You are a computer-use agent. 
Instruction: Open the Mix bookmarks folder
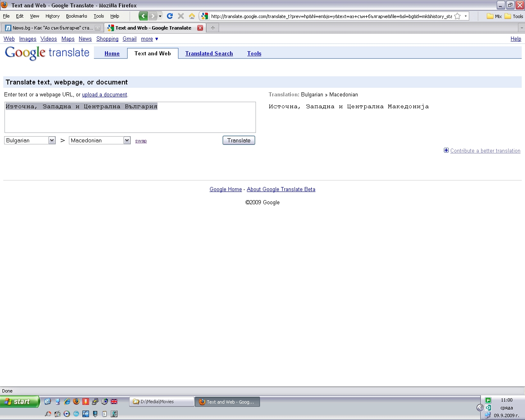pos(494,16)
